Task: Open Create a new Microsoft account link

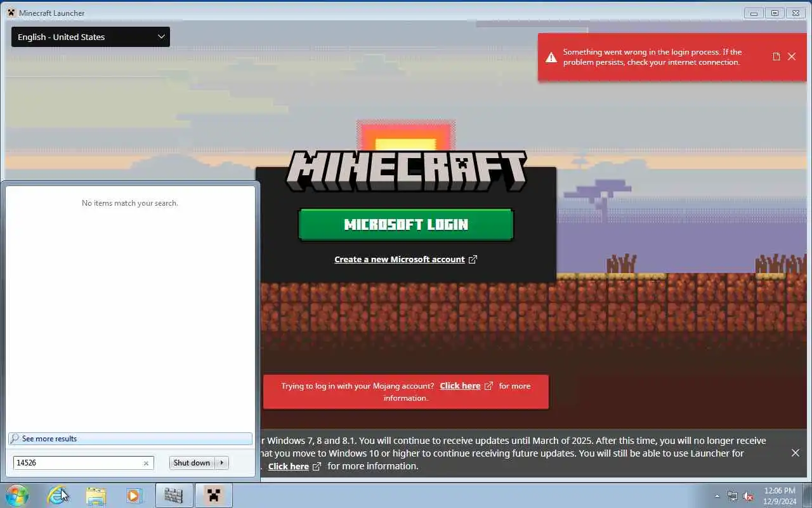Action: click(x=400, y=259)
